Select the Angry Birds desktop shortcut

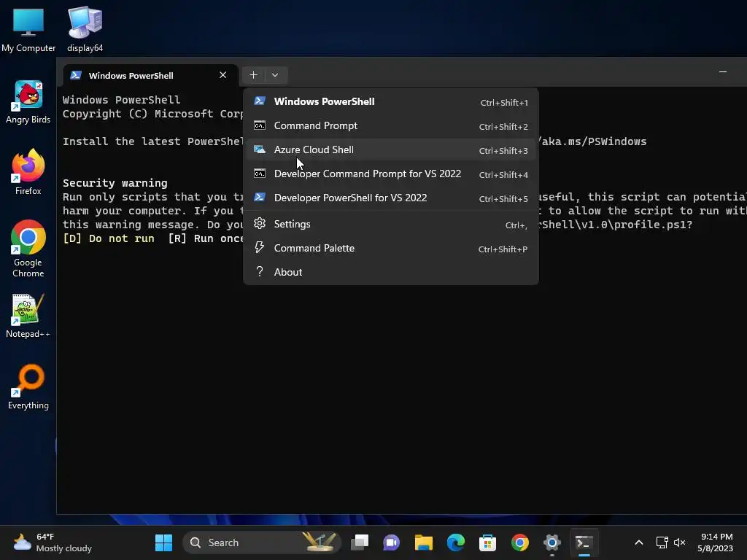[28, 102]
